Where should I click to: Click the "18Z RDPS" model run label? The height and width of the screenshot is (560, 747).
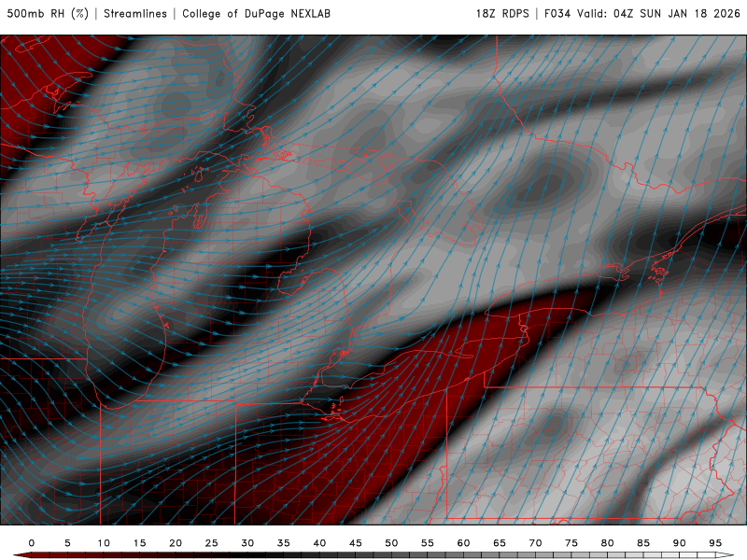pyautogui.click(x=502, y=13)
